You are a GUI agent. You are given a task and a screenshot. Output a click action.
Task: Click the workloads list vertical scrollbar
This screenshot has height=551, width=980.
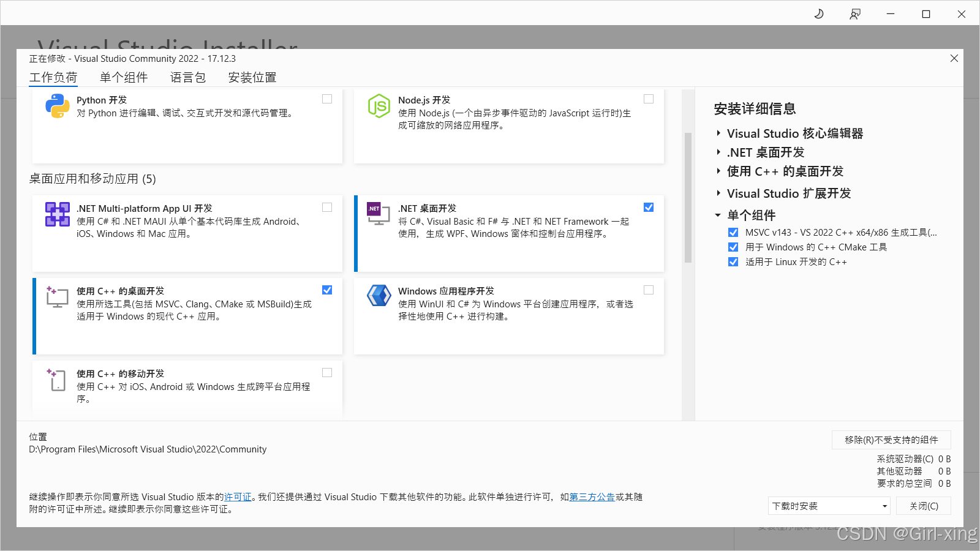pyautogui.click(x=688, y=197)
